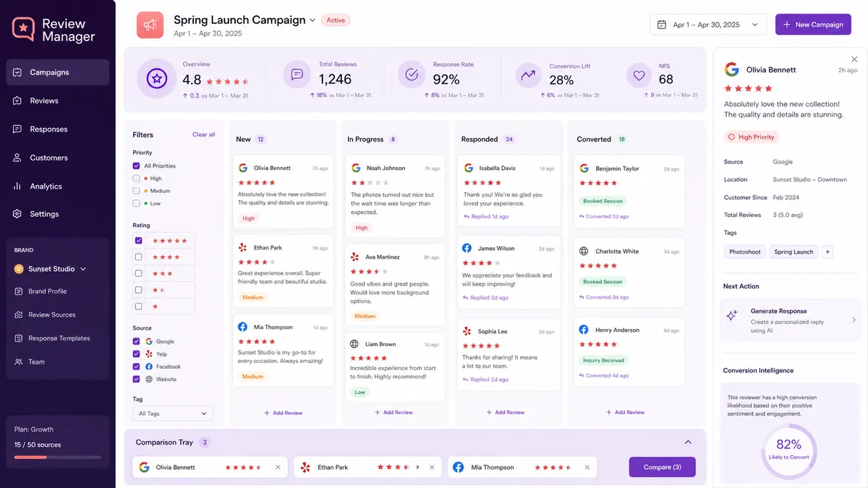Click the Review Manager logo icon
Viewport: 868px width, 488px height.
click(x=23, y=29)
